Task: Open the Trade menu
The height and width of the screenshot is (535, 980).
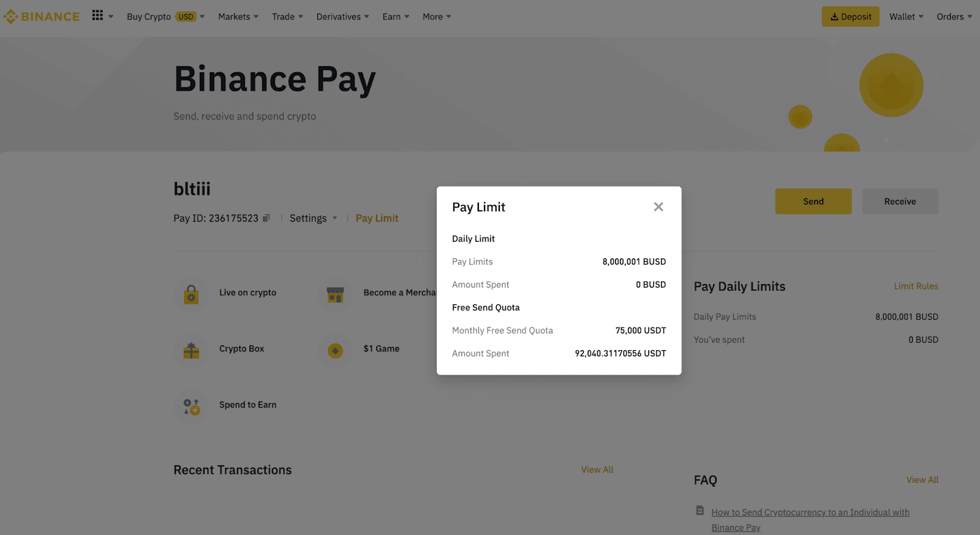Action: 287,17
